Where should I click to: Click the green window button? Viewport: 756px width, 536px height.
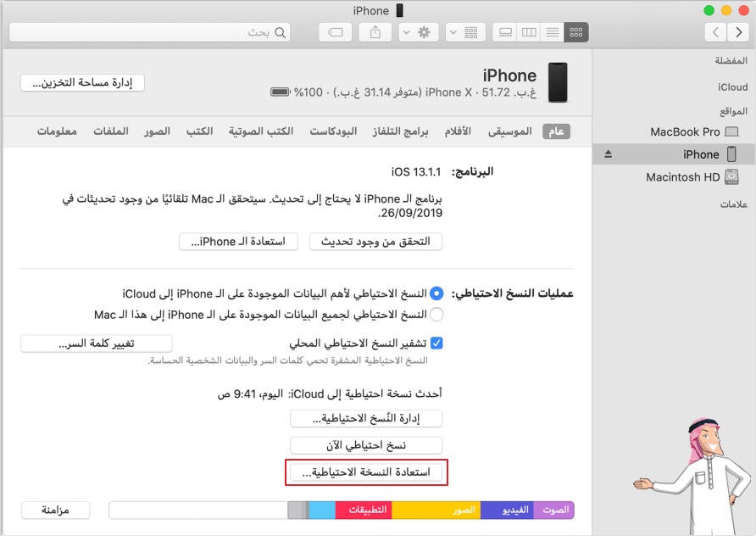point(709,11)
